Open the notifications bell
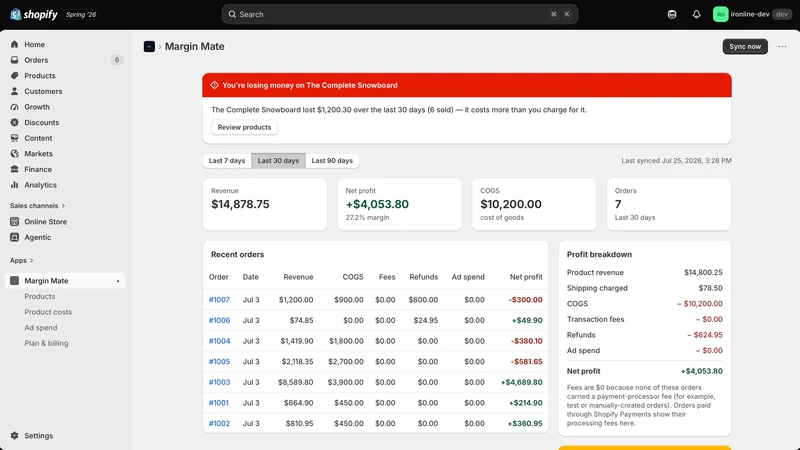This screenshot has height=450, width=800. point(696,14)
